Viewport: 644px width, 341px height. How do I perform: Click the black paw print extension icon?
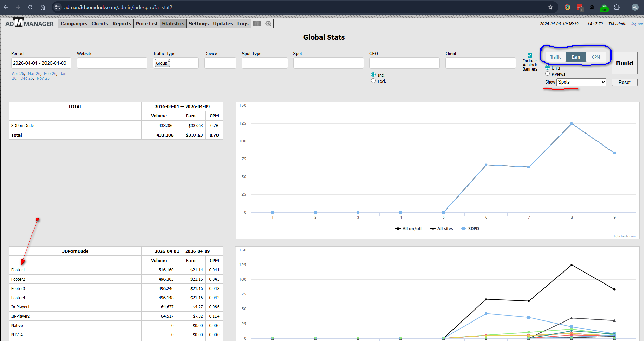[592, 7]
